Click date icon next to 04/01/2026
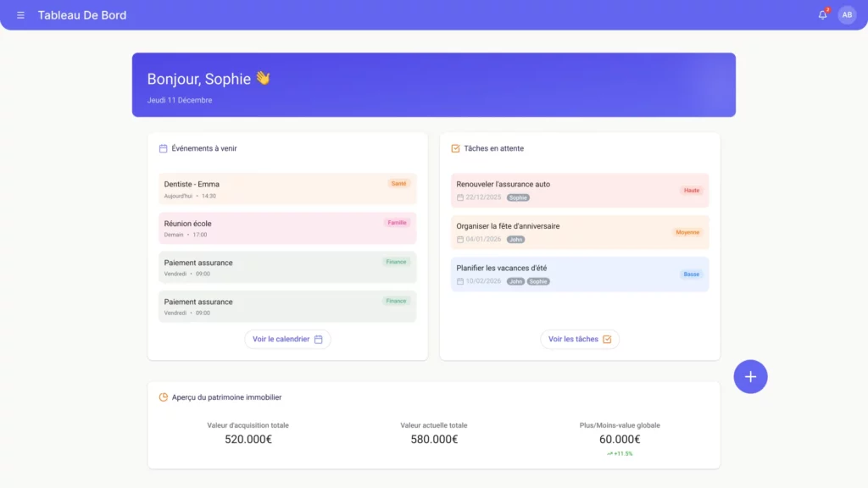 (460, 240)
